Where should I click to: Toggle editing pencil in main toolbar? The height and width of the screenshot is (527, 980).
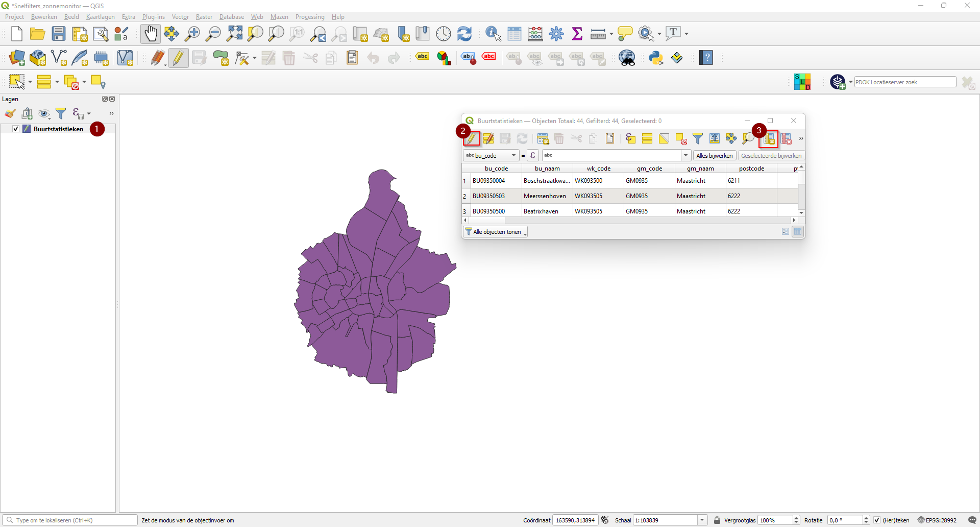(x=178, y=58)
